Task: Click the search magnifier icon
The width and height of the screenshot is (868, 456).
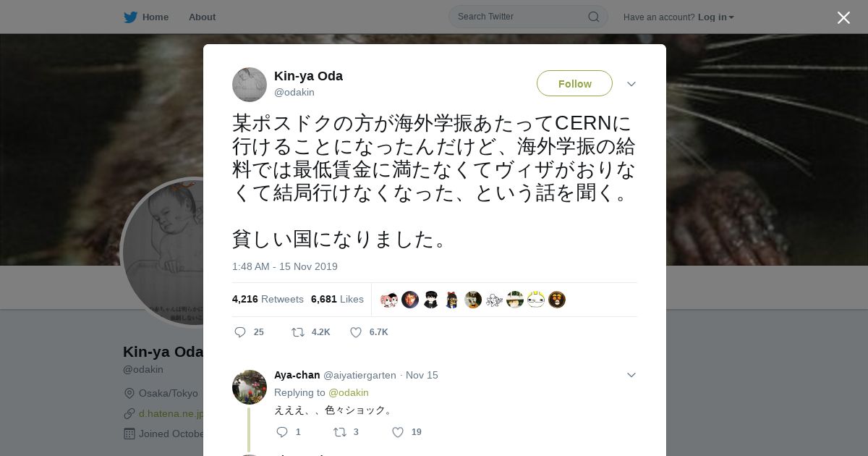Action: [593, 17]
